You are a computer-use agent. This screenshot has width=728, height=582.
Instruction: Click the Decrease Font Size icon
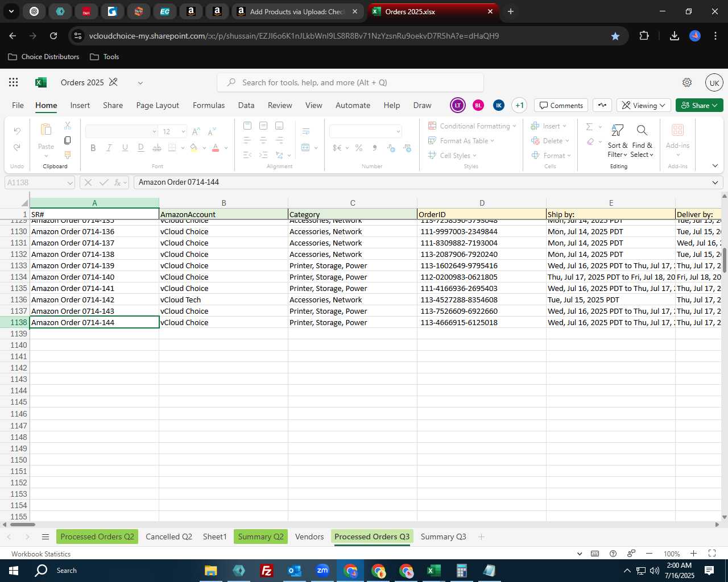click(212, 131)
